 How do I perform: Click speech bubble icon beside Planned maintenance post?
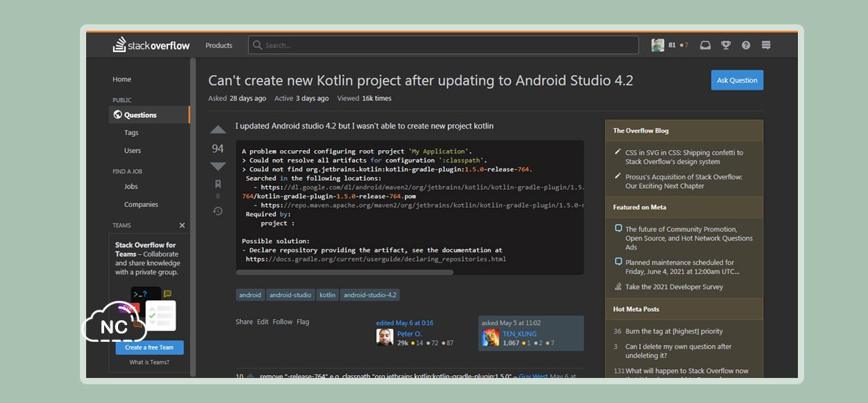point(618,262)
